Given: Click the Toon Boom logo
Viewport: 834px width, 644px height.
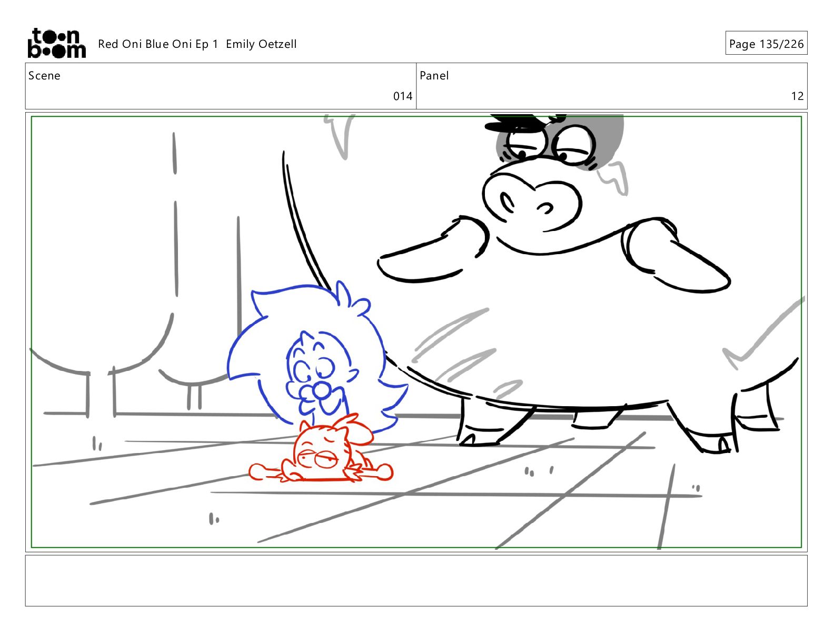Looking at the screenshot, I should [x=56, y=43].
